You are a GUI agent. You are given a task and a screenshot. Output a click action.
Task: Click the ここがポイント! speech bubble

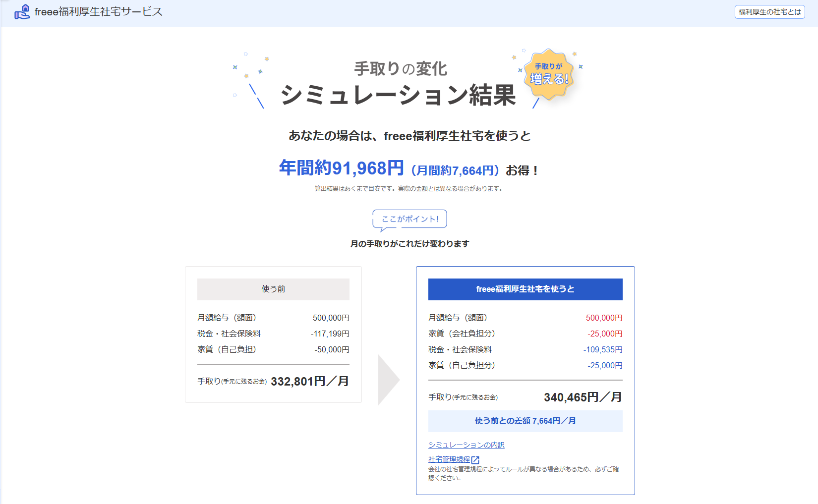point(409,220)
